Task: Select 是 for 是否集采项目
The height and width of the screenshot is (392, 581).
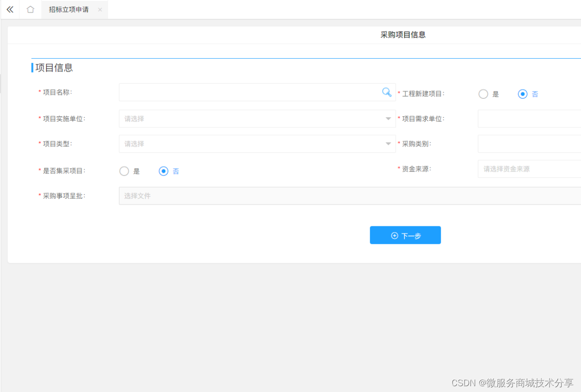Action: click(x=124, y=171)
